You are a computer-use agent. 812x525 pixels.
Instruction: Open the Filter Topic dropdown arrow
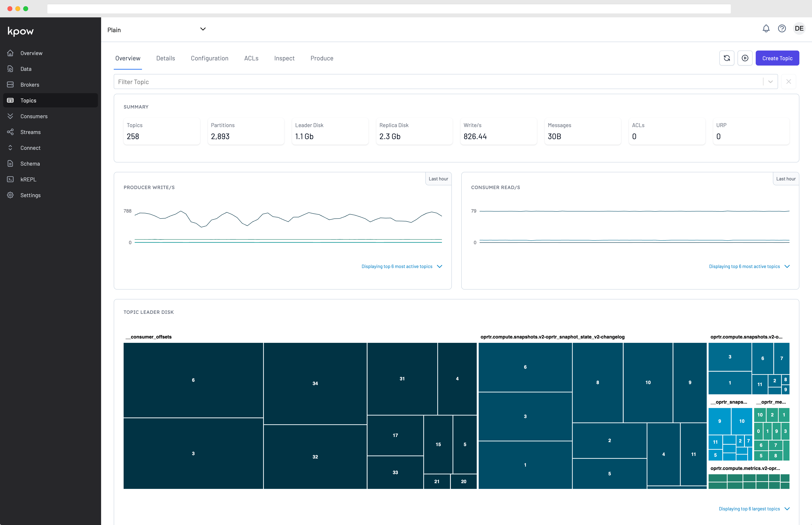pyautogui.click(x=770, y=82)
